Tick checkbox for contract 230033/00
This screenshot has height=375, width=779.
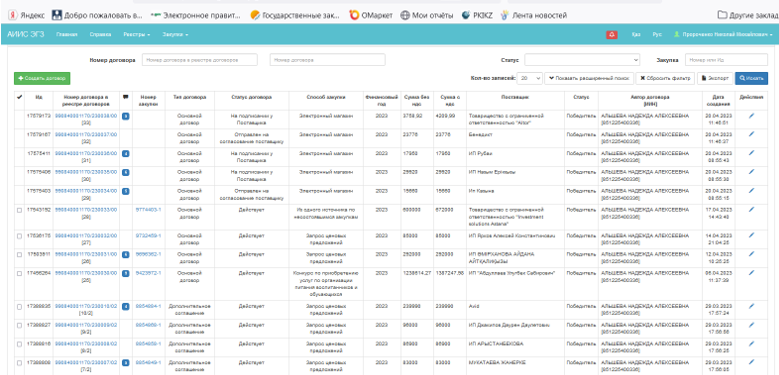(x=19, y=211)
